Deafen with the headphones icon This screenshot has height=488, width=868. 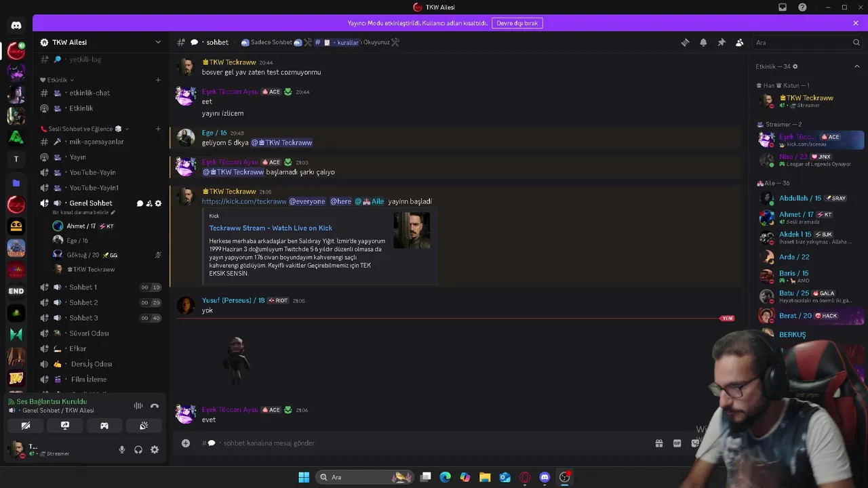coord(138,449)
